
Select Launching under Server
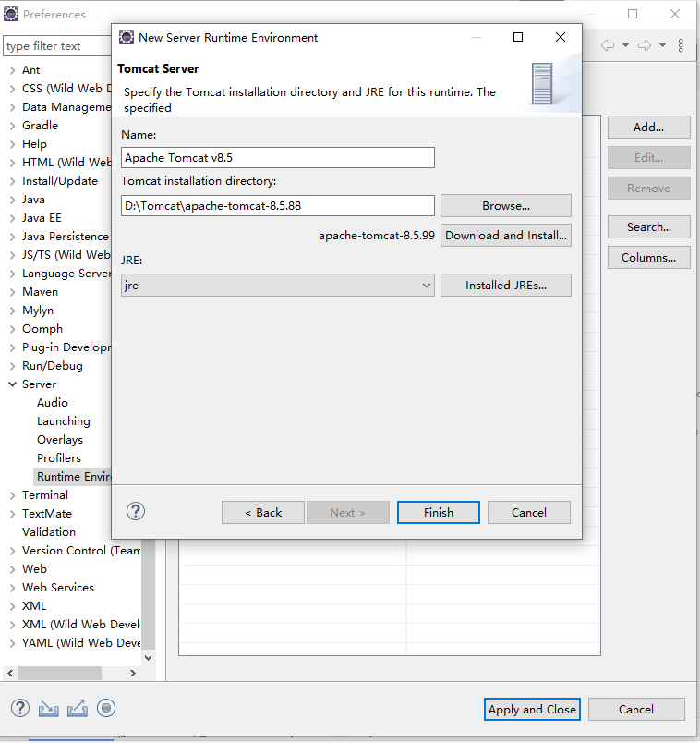pyautogui.click(x=64, y=421)
